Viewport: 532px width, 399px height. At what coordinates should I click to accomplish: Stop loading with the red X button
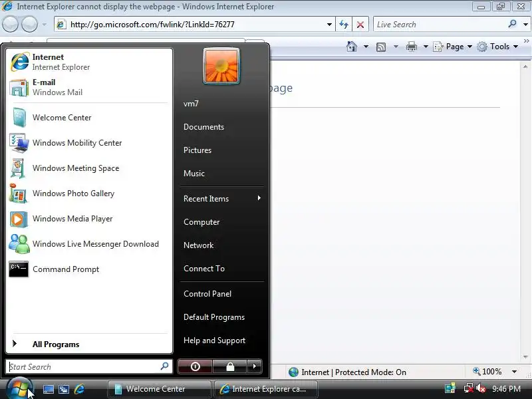360,25
